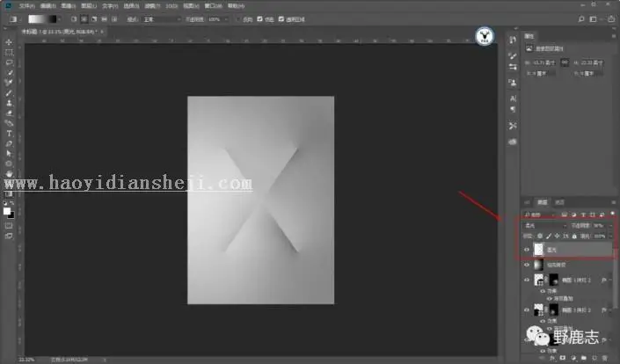
Task: Click the foreground color swatch
Action: 7,211
